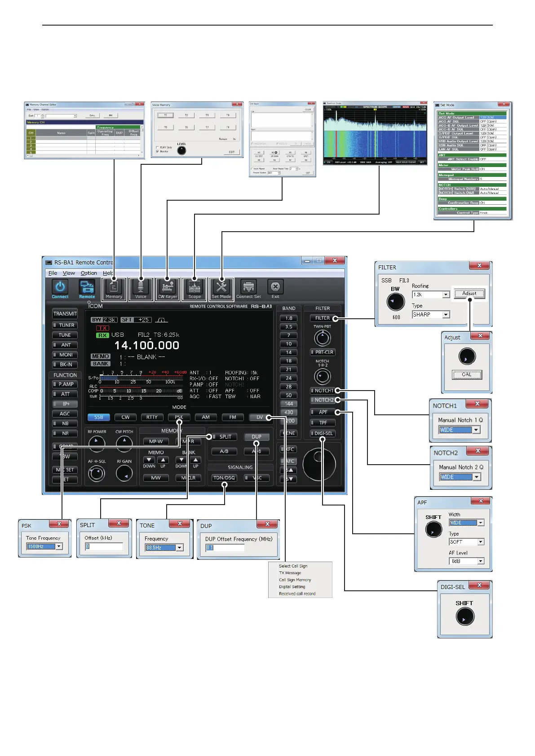Click the DIGI-SEL SHIFT knob
The image size is (535, 756).
[465, 617]
